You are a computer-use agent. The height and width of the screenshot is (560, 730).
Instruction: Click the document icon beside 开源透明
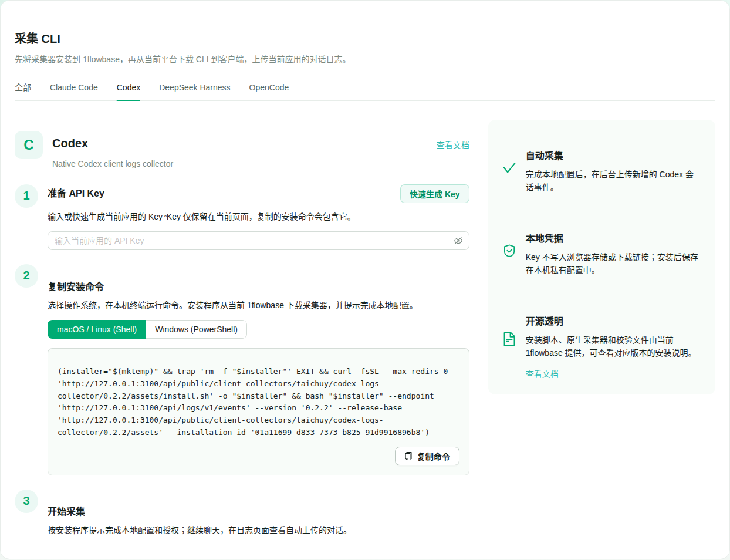(x=509, y=339)
